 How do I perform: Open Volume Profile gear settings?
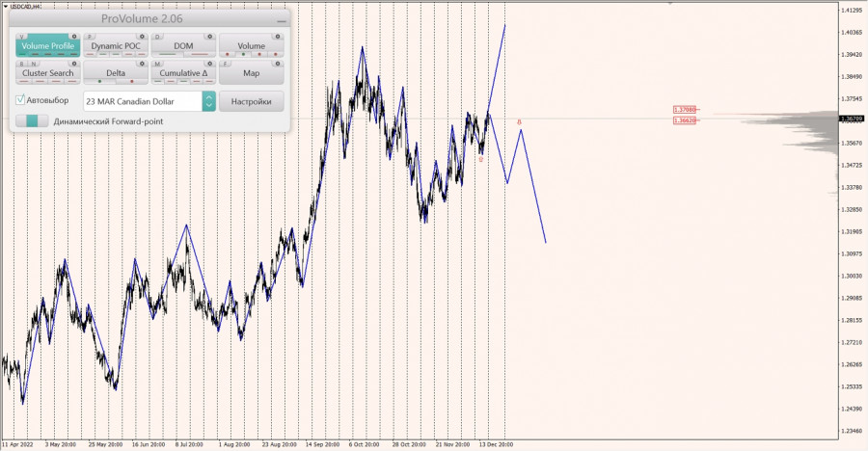[x=74, y=37]
